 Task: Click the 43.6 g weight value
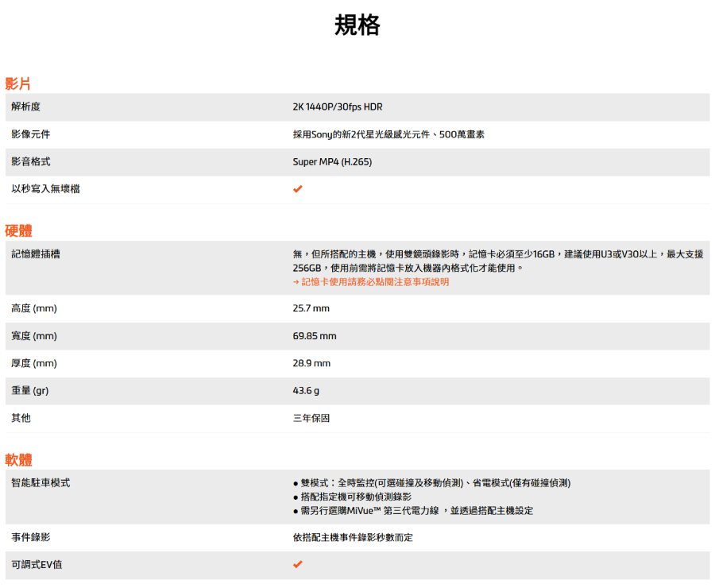pos(307,391)
